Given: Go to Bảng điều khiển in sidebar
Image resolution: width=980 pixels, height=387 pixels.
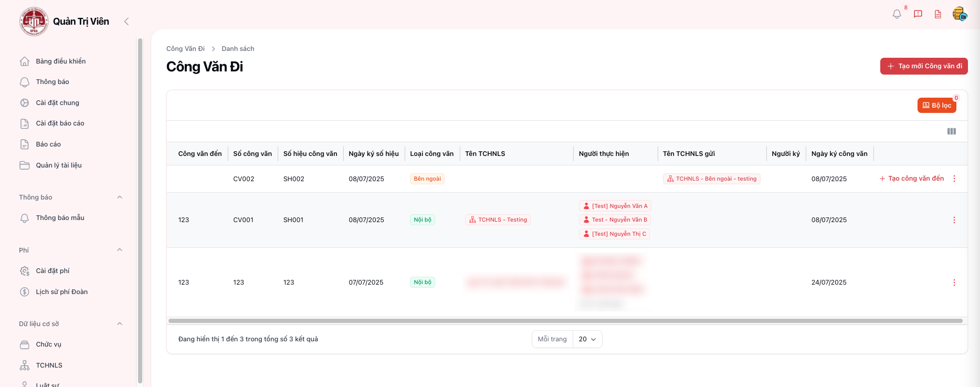Looking at the screenshot, I should pyautogui.click(x=60, y=61).
